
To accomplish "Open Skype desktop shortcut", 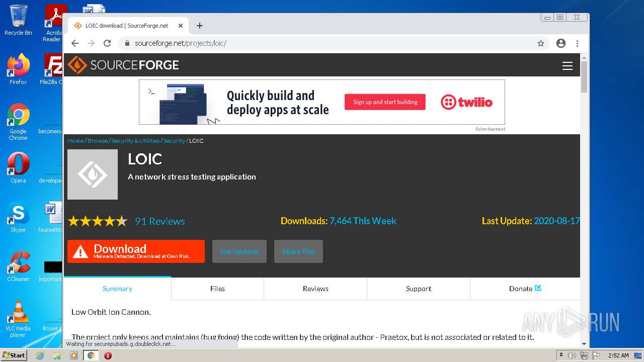I will (18, 217).
